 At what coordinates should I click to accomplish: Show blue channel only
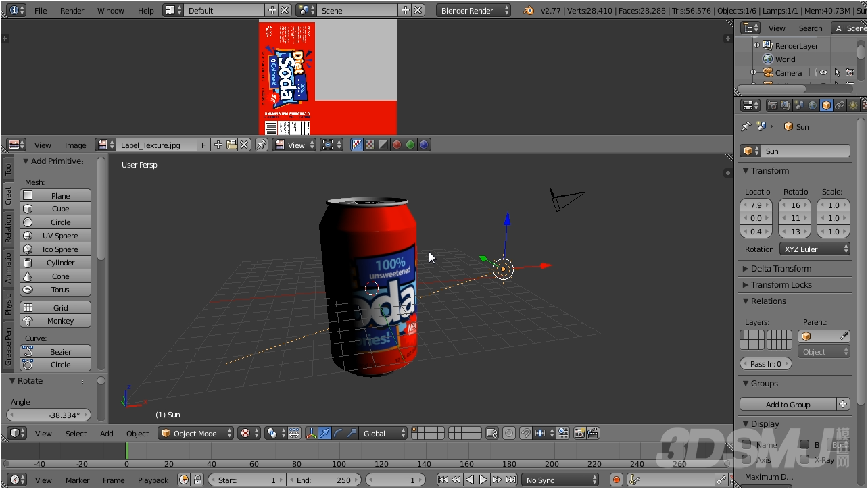[x=424, y=145]
